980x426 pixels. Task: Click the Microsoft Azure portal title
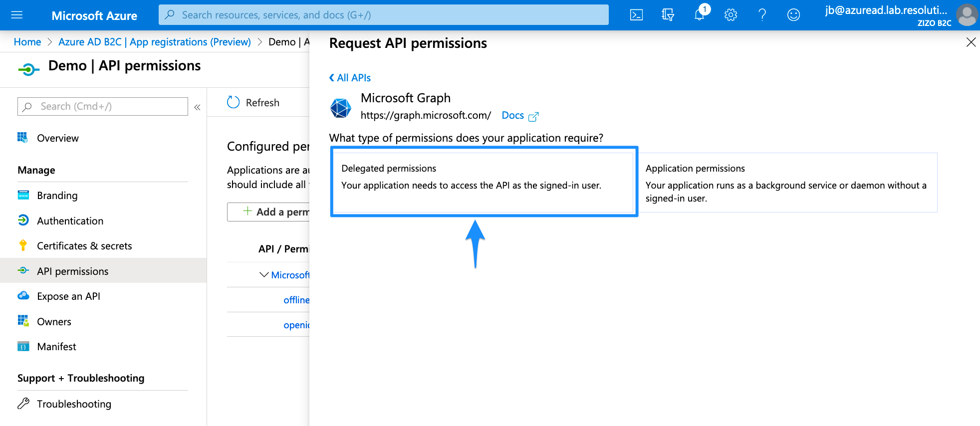(x=94, y=15)
